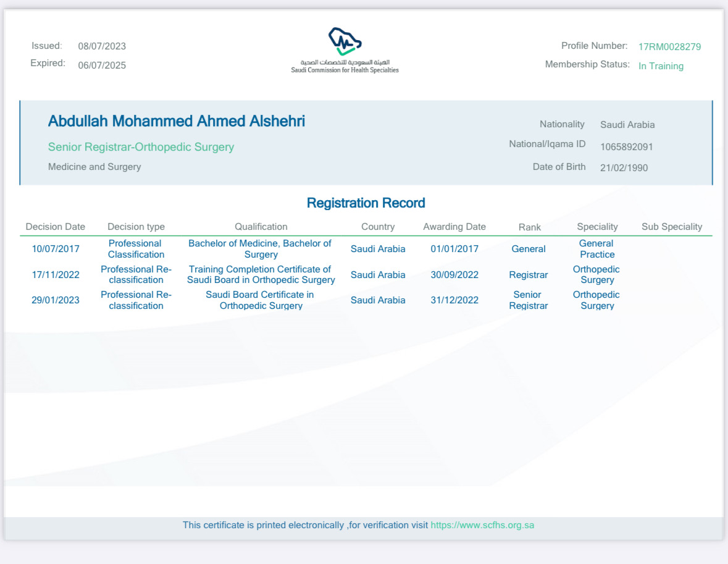Viewport: 728px width, 564px height.
Task: Click the In Training membership status
Action: (661, 66)
